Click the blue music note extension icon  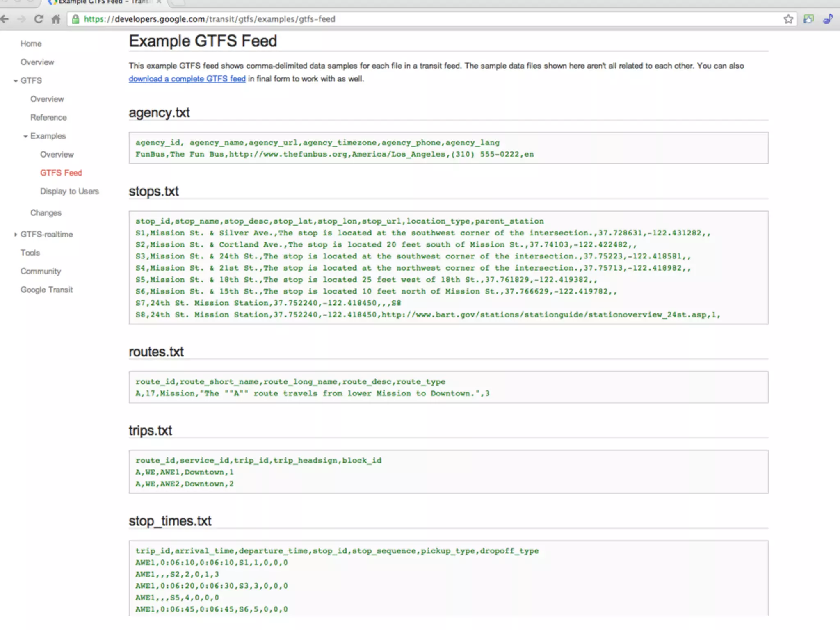828,19
